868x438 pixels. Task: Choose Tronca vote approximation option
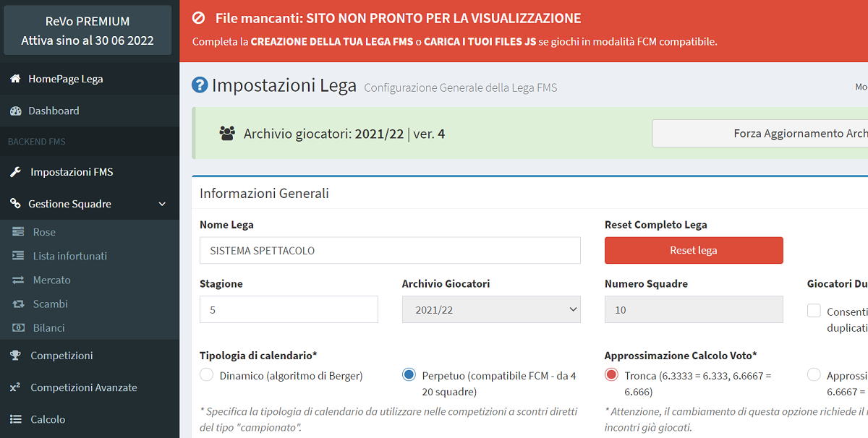click(612, 375)
